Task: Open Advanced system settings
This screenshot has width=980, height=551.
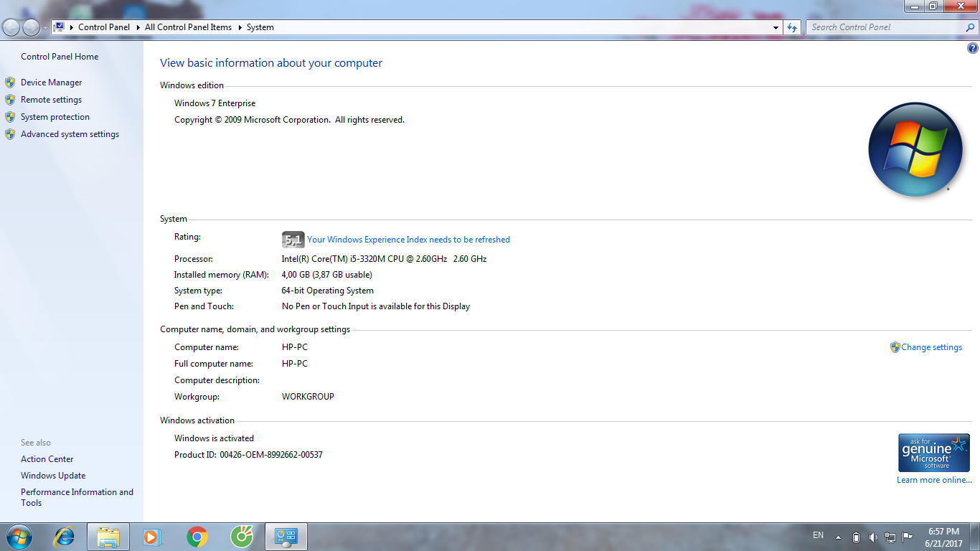Action: click(x=70, y=134)
